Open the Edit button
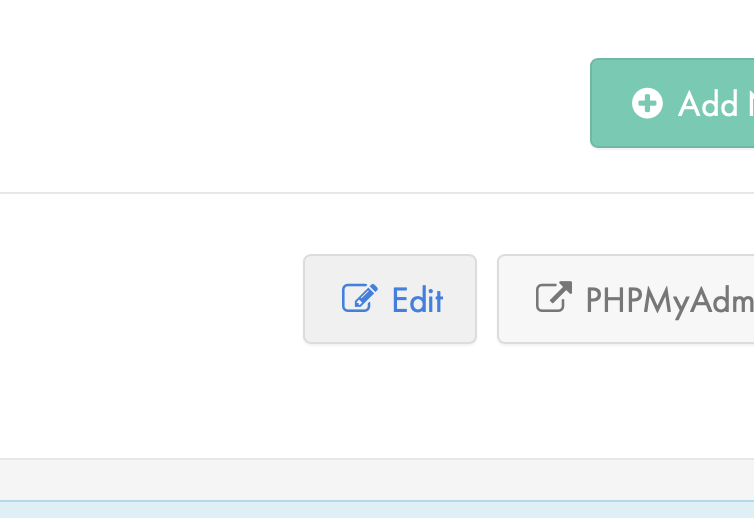 [x=390, y=299]
